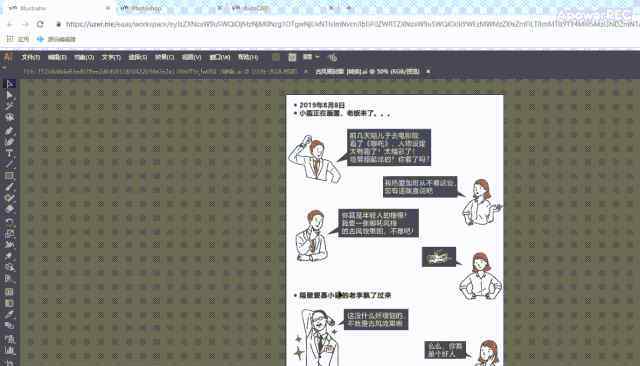Viewport: 640px width, 366px height.
Task: Close the active 50% document tab
Action: click(428, 71)
